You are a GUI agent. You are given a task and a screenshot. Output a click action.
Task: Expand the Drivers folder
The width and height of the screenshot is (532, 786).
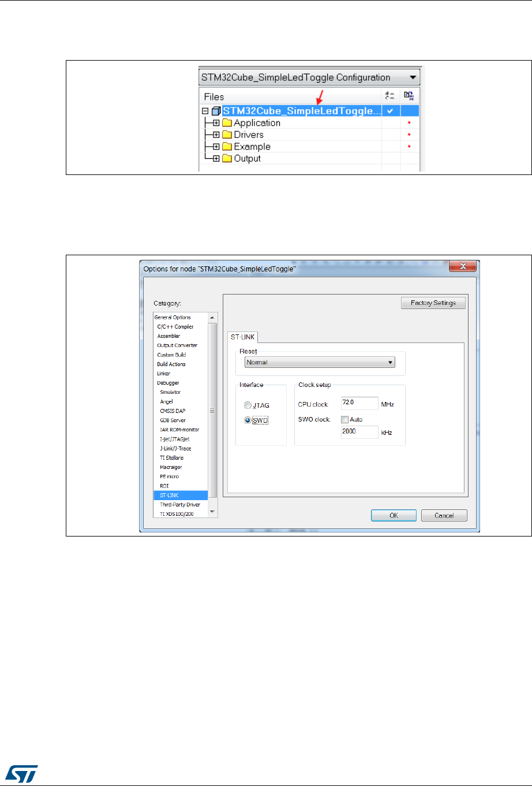[216, 135]
